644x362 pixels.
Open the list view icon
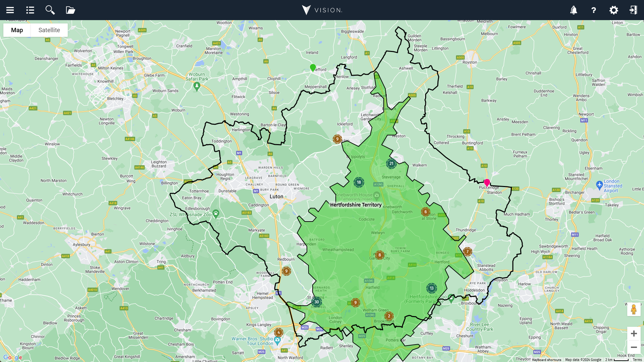pyautogui.click(x=30, y=10)
